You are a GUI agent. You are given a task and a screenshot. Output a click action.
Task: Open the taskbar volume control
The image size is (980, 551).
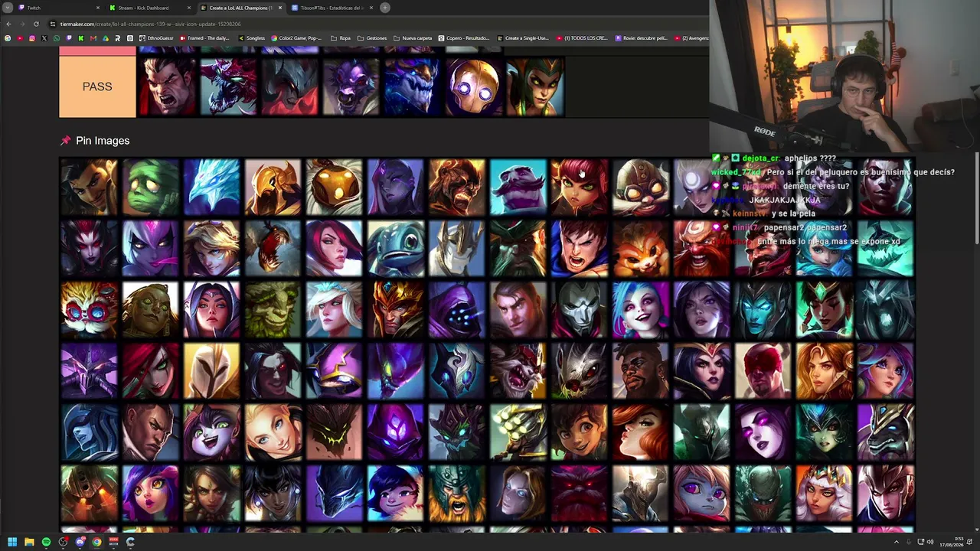click(930, 542)
